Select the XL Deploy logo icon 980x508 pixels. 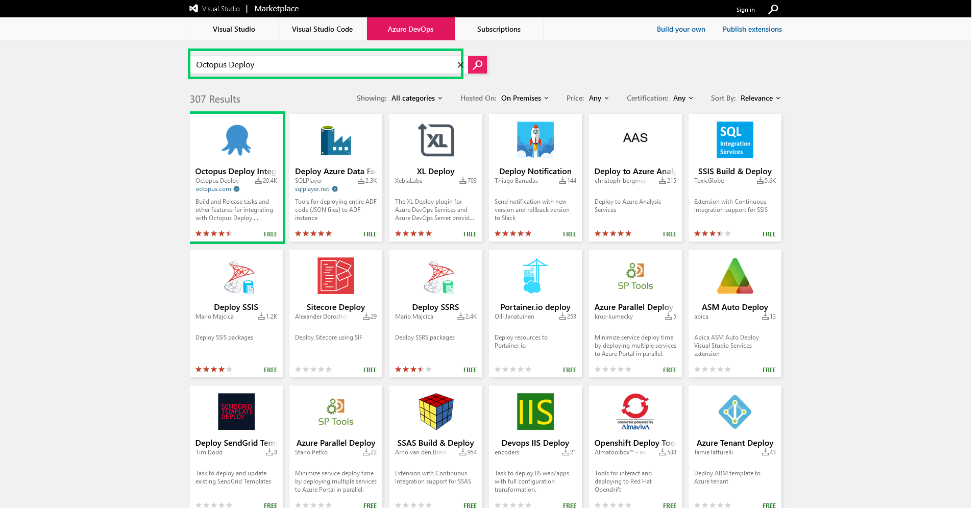pos(436,140)
